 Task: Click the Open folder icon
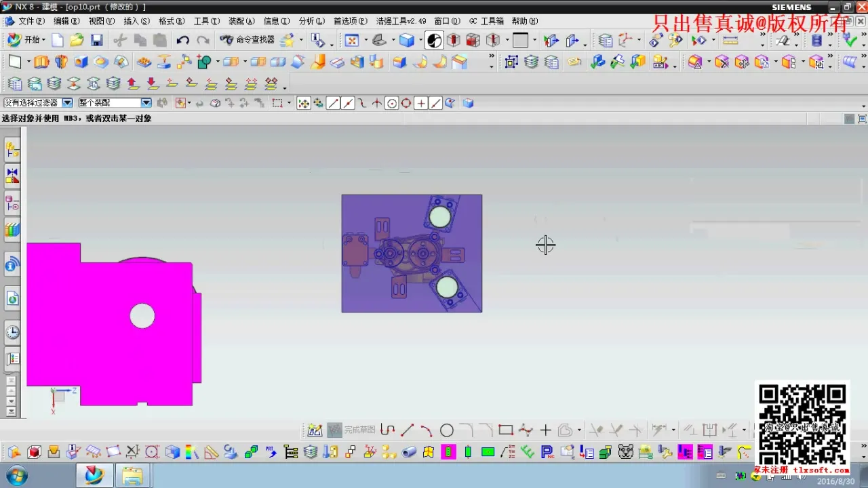(77, 41)
